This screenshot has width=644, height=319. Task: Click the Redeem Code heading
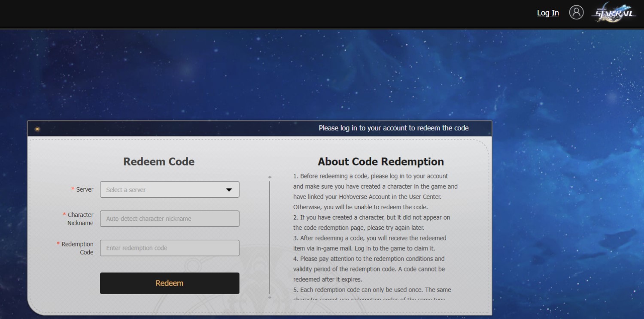pos(159,162)
